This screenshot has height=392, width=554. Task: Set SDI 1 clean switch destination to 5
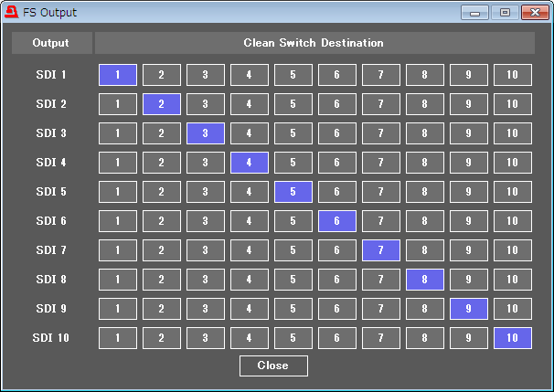(293, 75)
